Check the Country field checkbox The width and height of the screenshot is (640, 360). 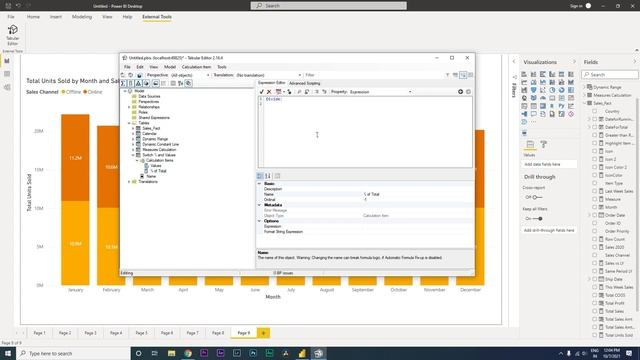click(x=595, y=111)
